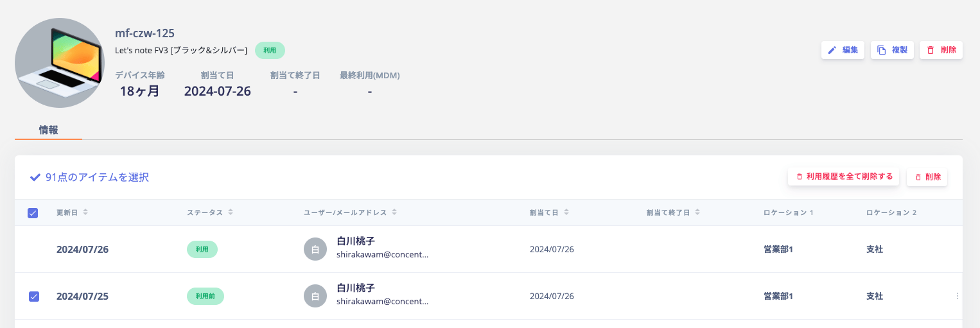Click the table toolbar 削除 button
This screenshot has width=980, height=328.
(x=927, y=177)
